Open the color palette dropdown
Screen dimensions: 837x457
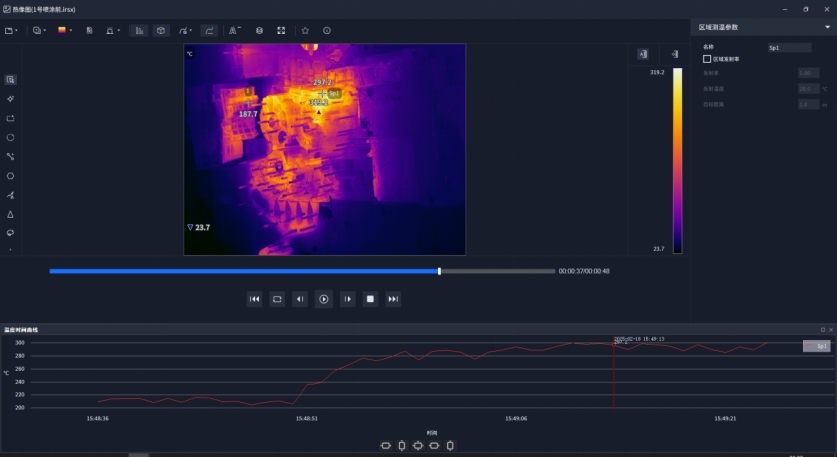coord(66,30)
